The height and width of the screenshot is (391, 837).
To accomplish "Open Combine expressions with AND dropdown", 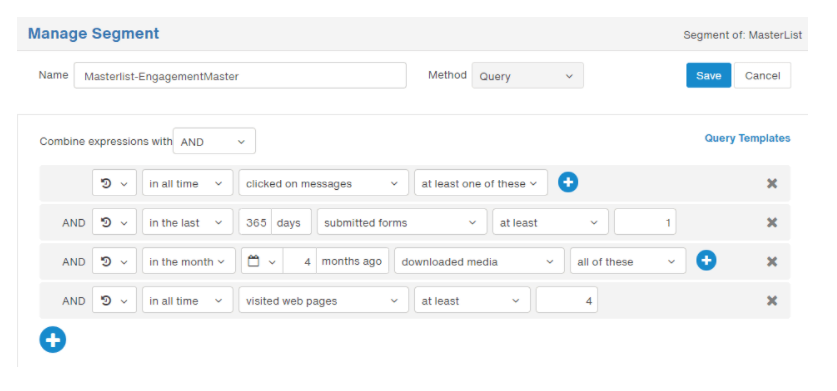I will pyautogui.click(x=214, y=142).
